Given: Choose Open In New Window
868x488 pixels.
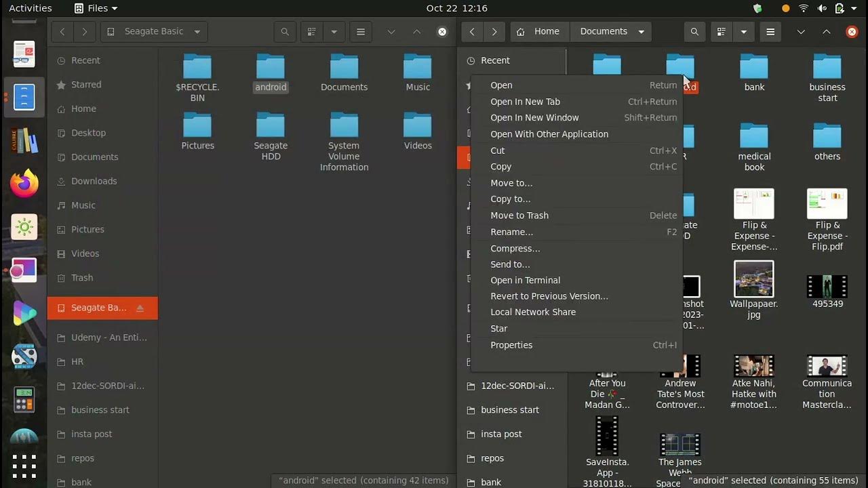Looking at the screenshot, I should point(576,118).
